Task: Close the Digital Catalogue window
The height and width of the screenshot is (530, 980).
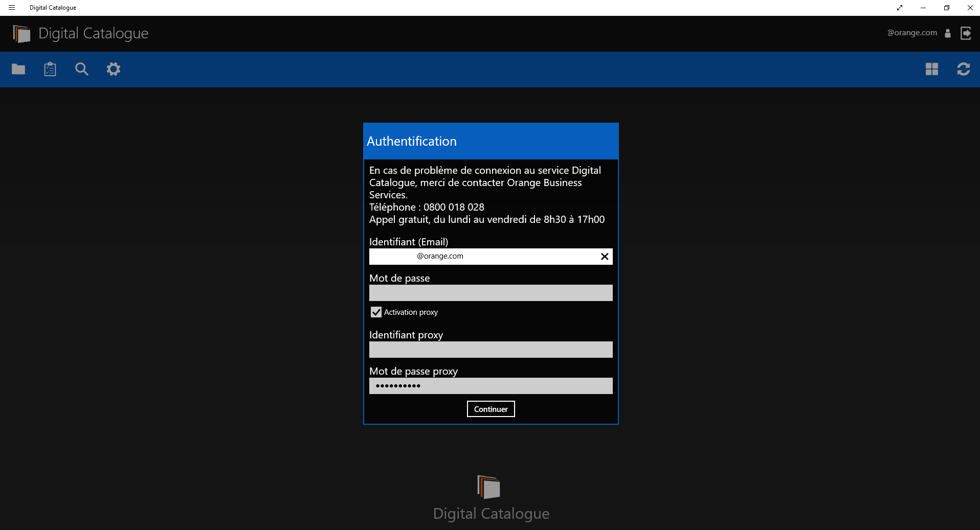Action: tap(970, 8)
